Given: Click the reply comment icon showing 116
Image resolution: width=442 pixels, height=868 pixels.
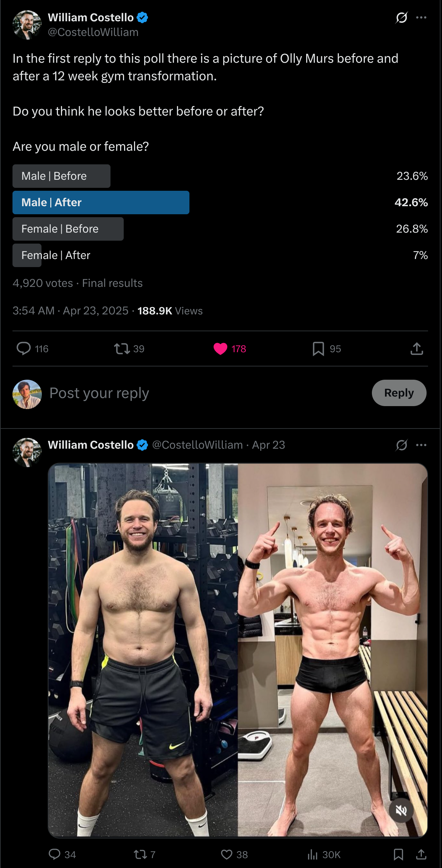Looking at the screenshot, I should 24,349.
